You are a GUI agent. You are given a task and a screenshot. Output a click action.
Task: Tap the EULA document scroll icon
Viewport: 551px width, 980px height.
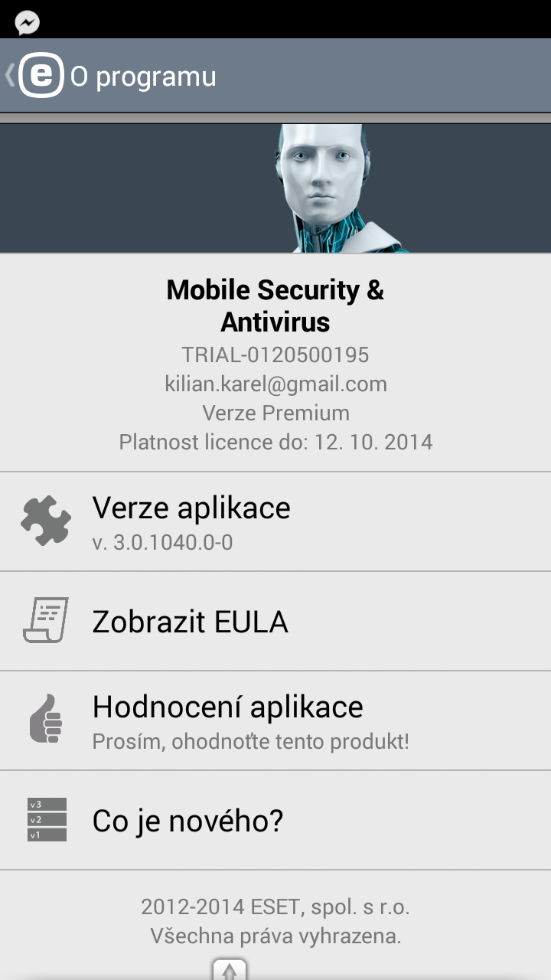(x=46, y=620)
